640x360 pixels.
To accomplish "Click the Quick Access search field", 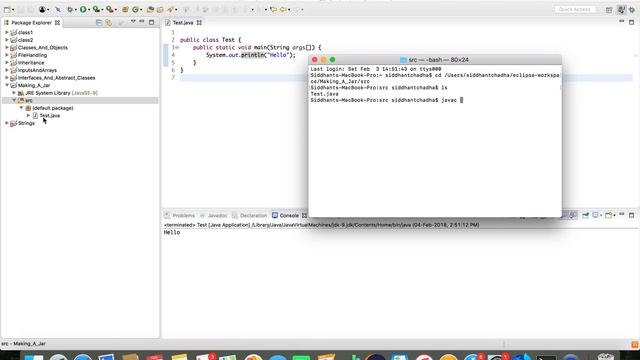I will [x=575, y=9].
